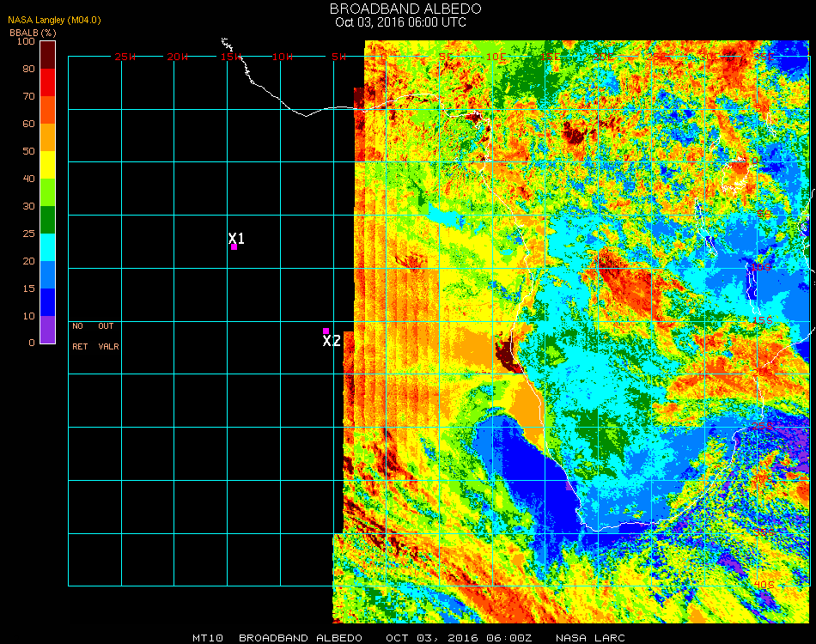Click the magenta X2 marker square
816x644 pixels.
point(326,331)
